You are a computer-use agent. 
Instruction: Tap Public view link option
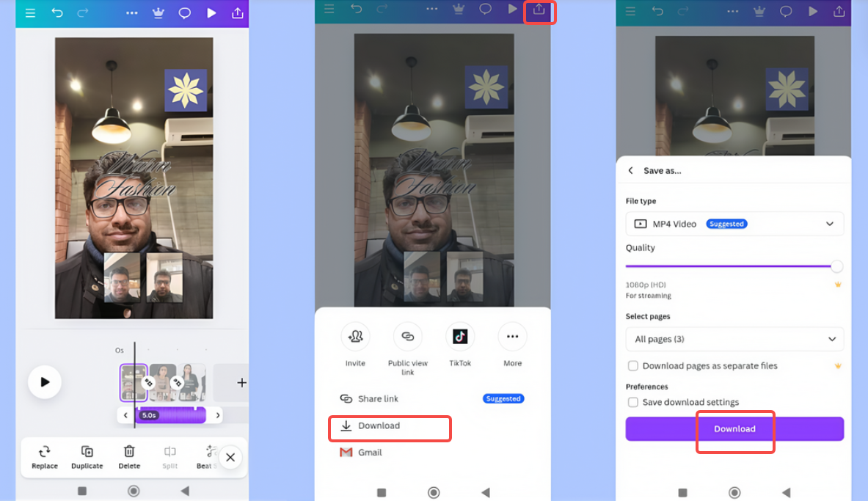tap(408, 348)
